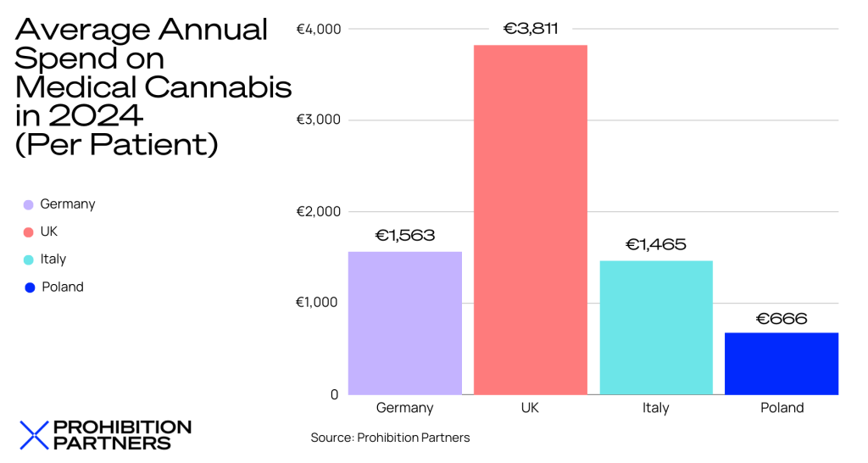Click the Poland legend color dot

coord(30,287)
